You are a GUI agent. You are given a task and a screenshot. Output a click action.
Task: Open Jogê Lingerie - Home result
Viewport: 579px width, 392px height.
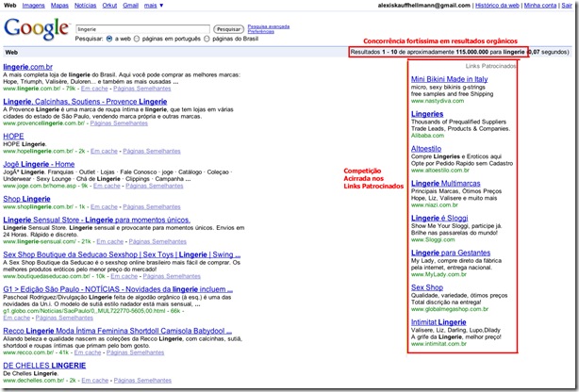[x=39, y=164]
